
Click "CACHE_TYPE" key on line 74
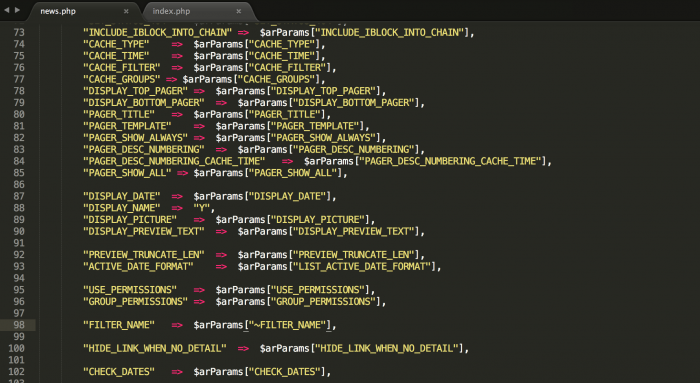[116, 44]
